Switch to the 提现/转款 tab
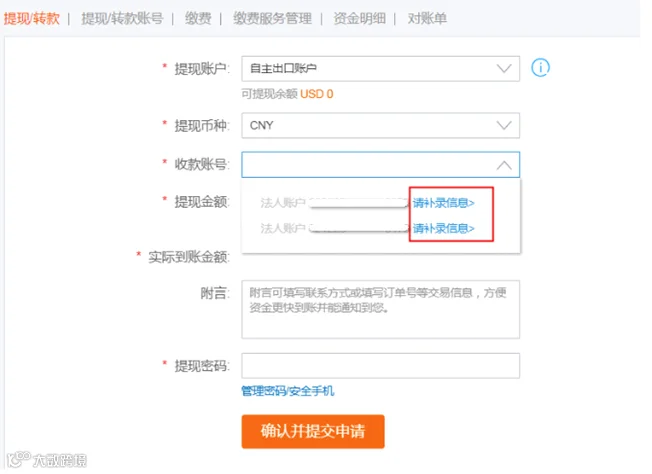This screenshot has height=474, width=652. 32,19
